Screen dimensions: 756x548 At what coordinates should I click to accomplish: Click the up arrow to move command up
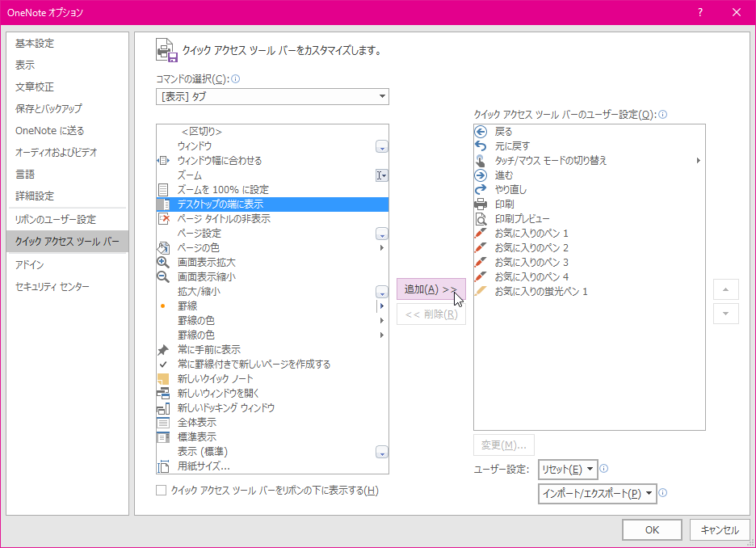click(x=726, y=289)
